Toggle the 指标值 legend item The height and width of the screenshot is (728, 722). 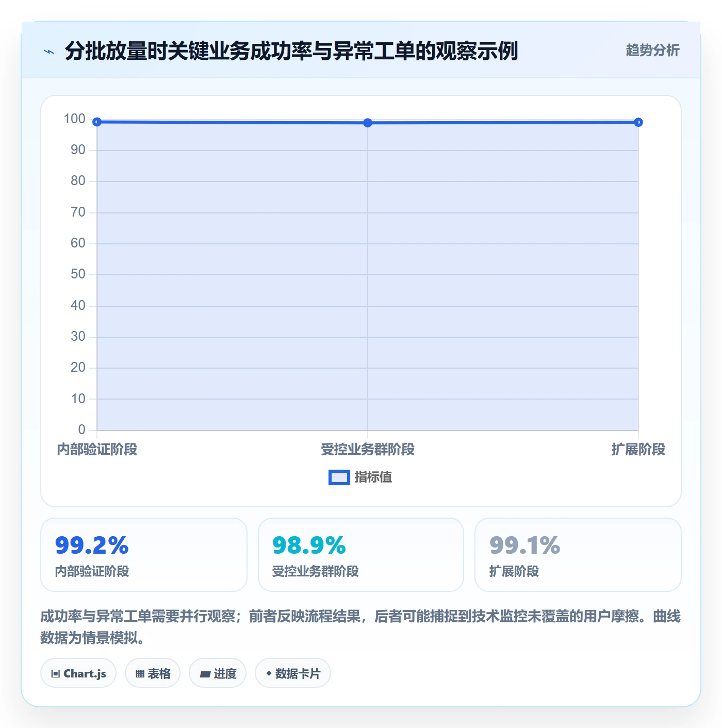360,477
